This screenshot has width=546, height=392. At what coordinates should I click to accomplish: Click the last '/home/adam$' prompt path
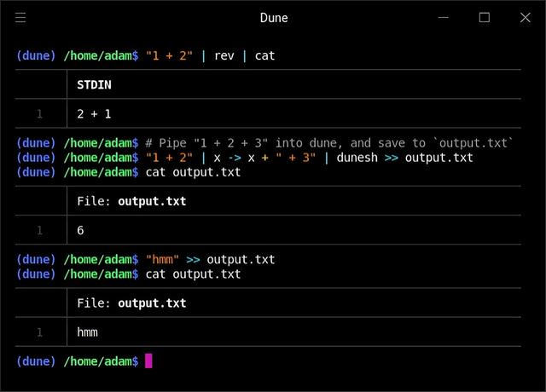[x=101, y=361]
